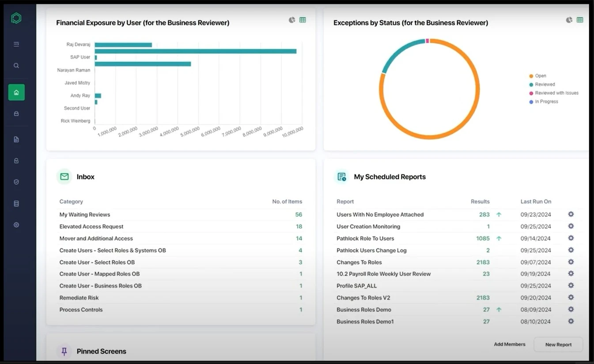The width and height of the screenshot is (594, 364).
Task: Select the document item in the sidebar
Action: [x=16, y=139]
